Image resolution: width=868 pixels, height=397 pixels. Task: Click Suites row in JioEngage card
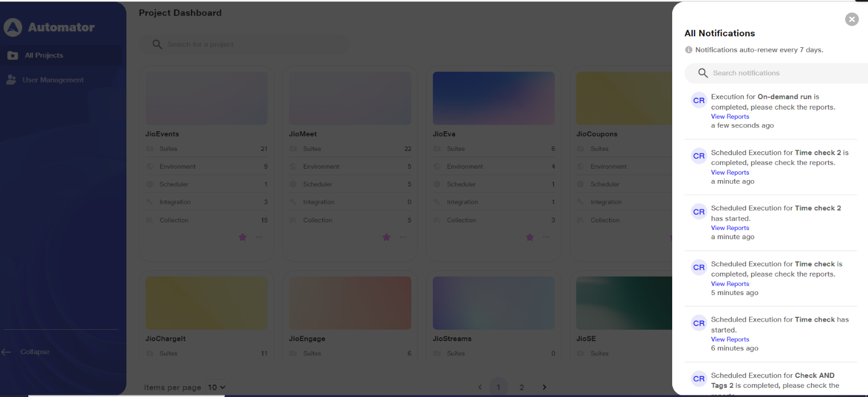350,353
